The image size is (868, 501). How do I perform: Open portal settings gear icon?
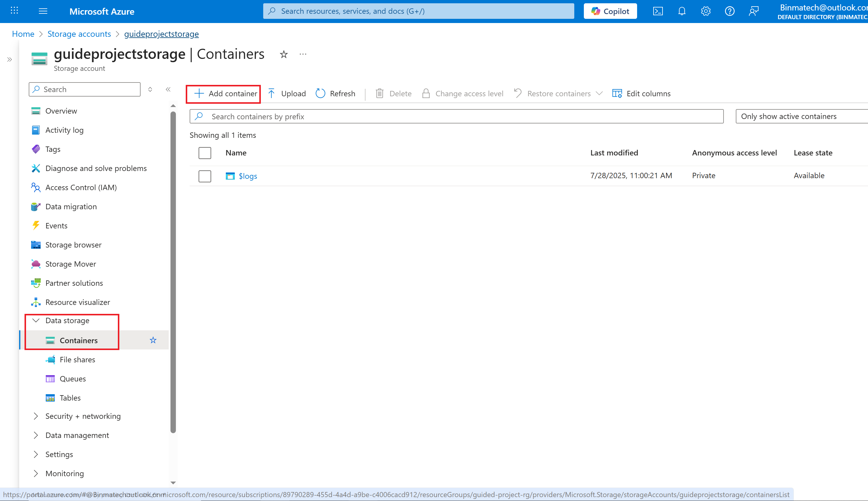point(706,11)
